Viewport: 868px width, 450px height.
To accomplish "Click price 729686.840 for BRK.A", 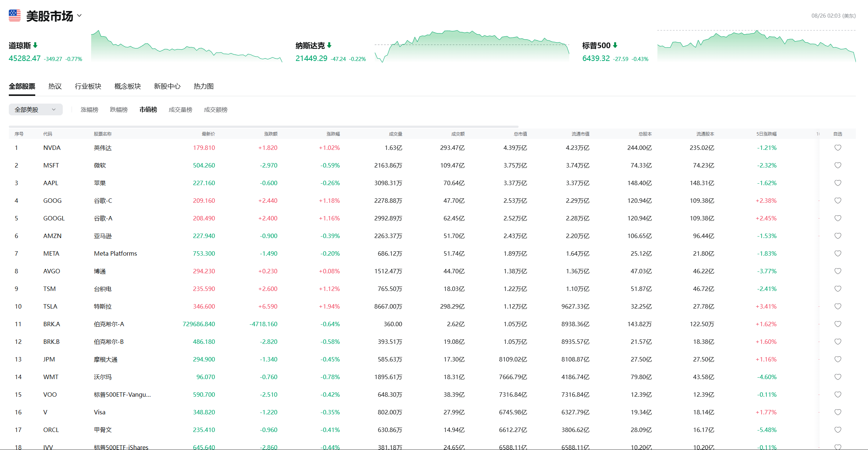I will (x=199, y=324).
